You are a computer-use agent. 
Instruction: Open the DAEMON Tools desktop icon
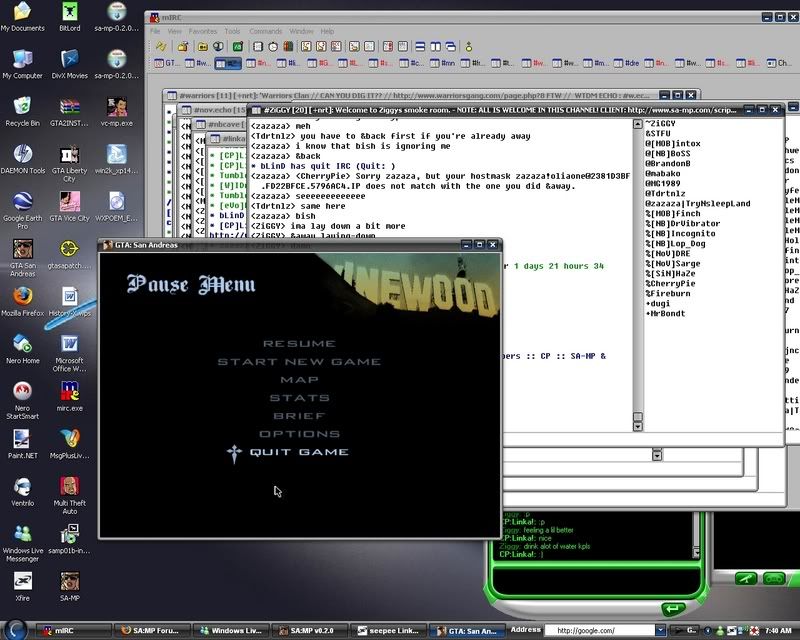(x=22, y=154)
